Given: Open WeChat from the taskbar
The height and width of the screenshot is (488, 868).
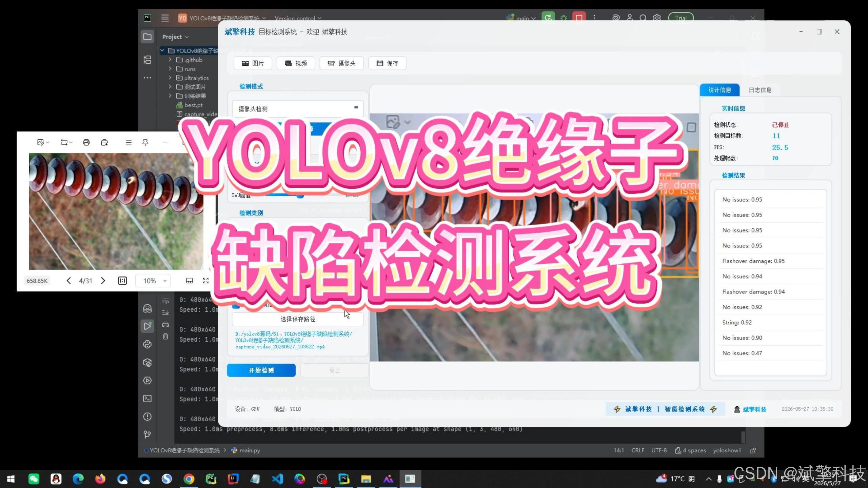Looking at the screenshot, I should (34, 479).
